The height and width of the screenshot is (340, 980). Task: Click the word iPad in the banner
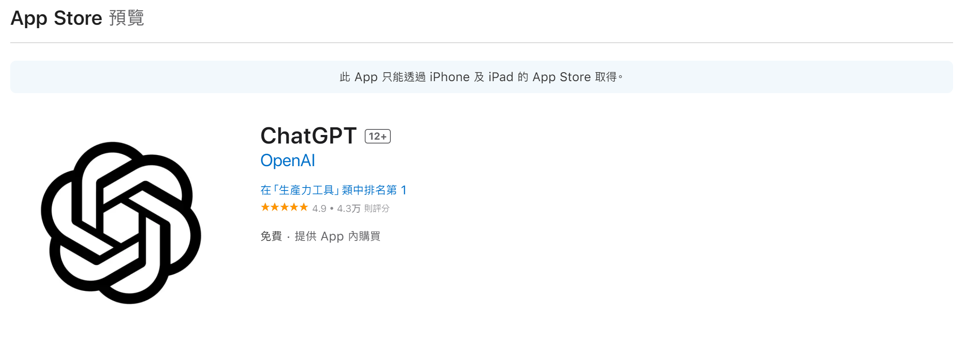(501, 77)
